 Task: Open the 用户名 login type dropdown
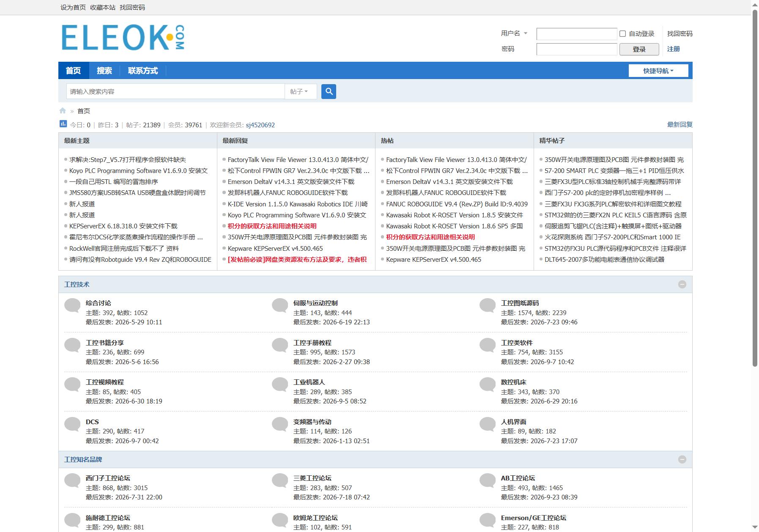point(514,33)
